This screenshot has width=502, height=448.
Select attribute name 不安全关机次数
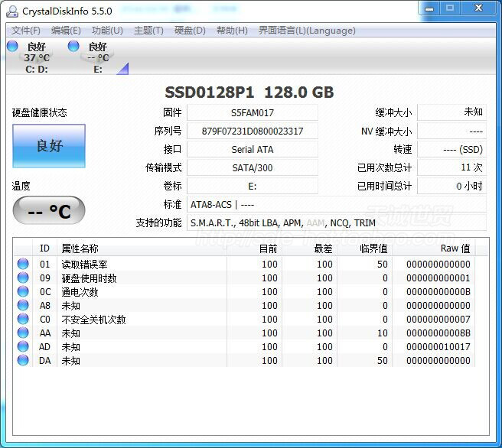click(x=93, y=320)
